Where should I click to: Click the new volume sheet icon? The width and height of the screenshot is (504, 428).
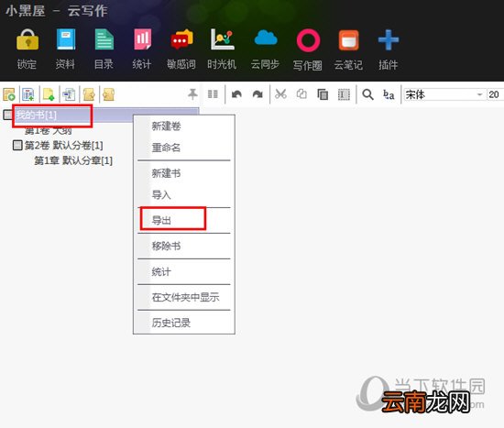coord(28,94)
